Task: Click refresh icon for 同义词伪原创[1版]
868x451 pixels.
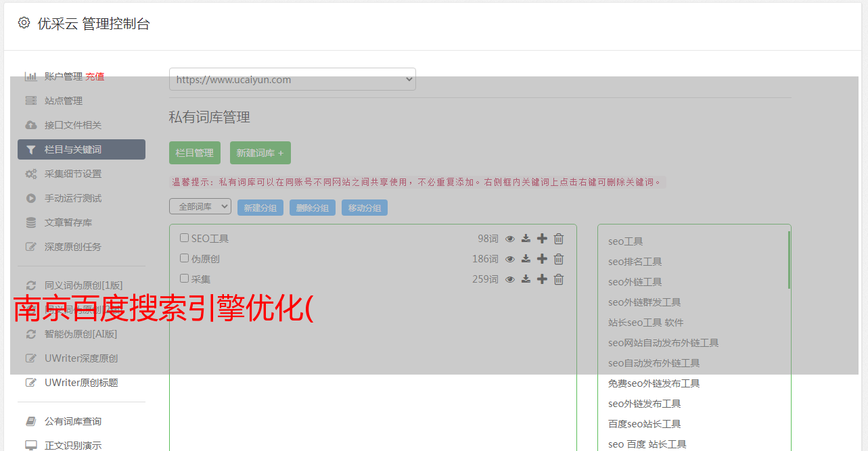Action: 31,285
